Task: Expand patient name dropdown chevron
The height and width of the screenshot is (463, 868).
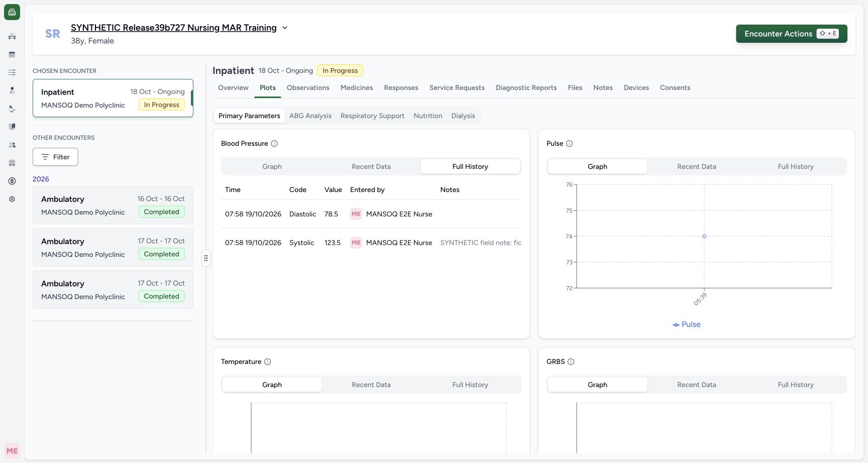Action: pos(285,28)
